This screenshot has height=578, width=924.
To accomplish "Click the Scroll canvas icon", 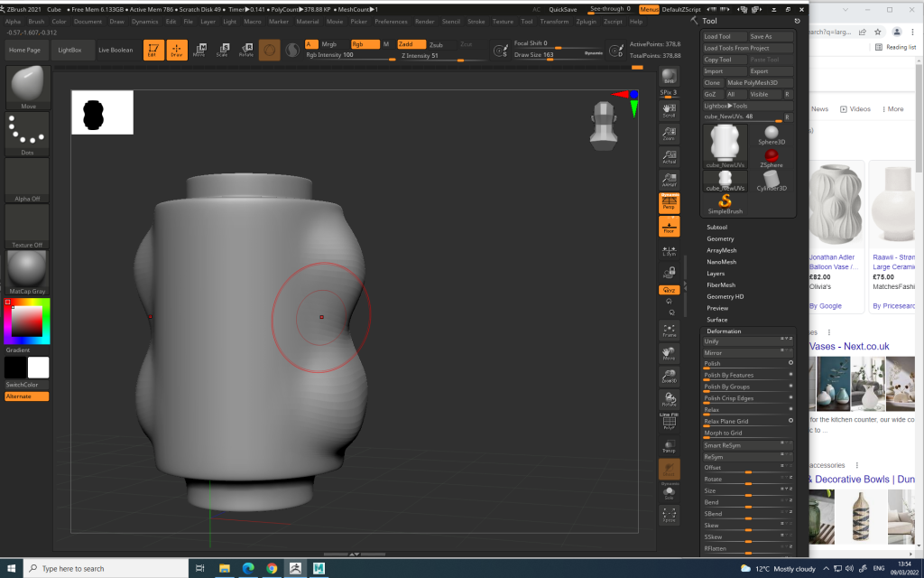I will point(669,110).
